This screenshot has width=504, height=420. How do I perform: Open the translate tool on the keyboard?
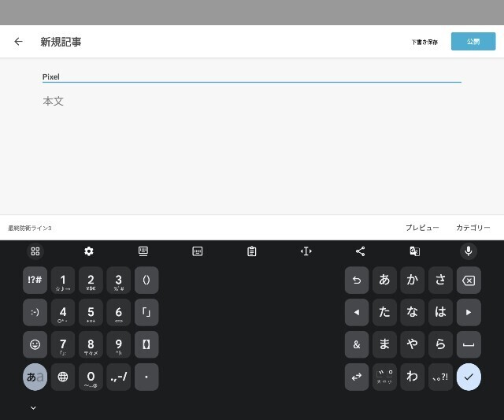pos(415,251)
